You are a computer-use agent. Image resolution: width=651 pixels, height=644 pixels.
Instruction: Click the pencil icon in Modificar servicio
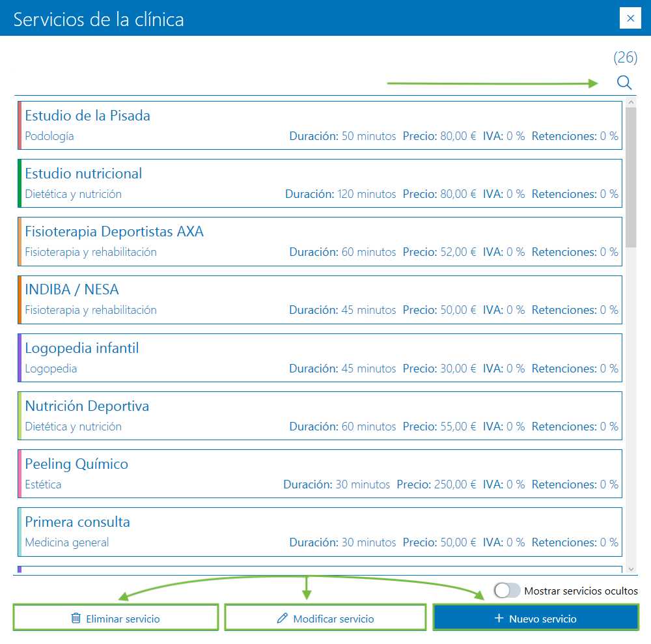coord(282,618)
